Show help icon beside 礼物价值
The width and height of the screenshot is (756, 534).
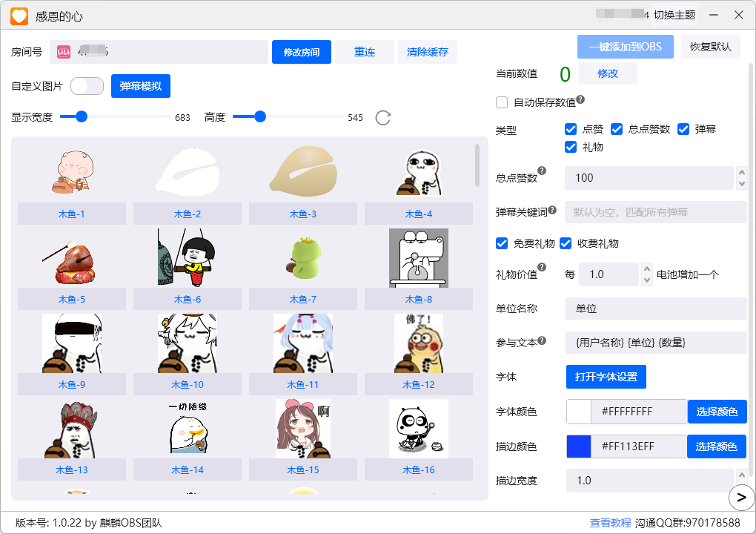click(542, 267)
